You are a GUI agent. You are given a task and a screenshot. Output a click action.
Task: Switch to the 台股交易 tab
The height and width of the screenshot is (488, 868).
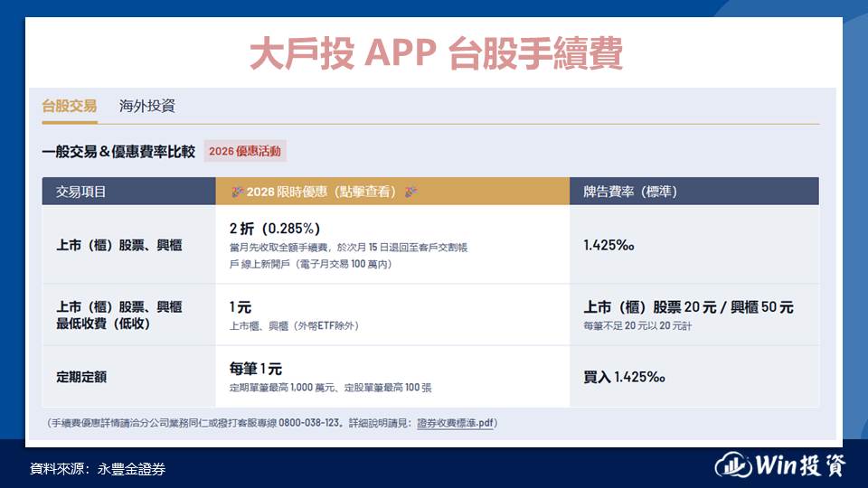pyautogui.click(x=69, y=106)
